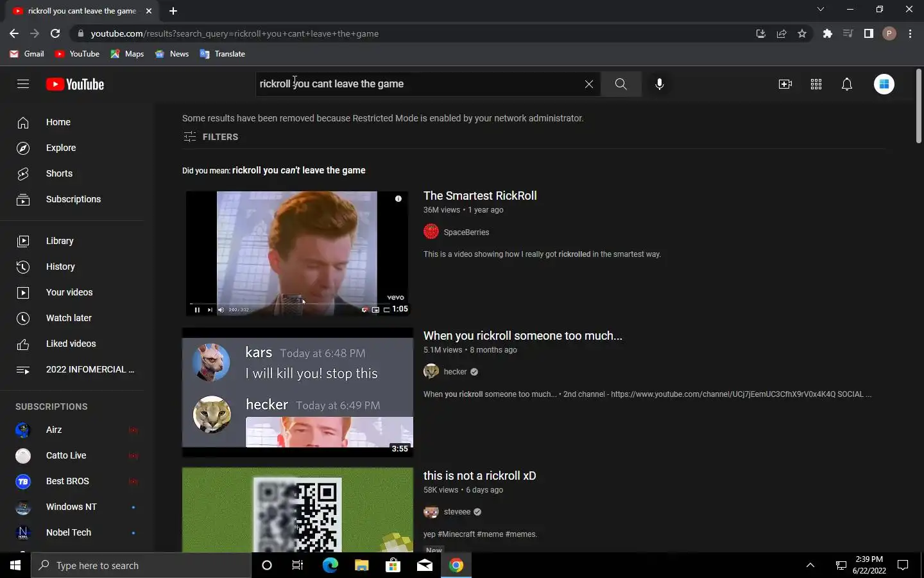Open 'The Smartest RickRoll' title
Image resolution: width=924 pixels, height=578 pixels.
480,196
